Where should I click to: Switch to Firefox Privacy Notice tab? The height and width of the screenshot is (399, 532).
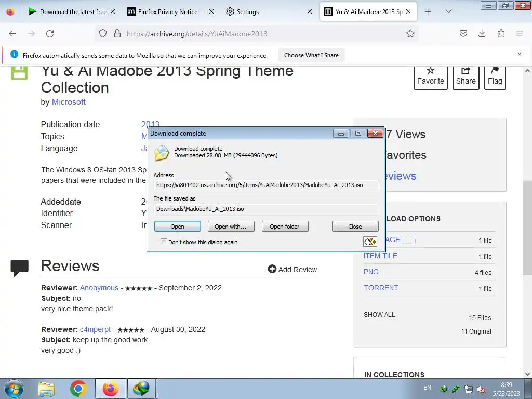170,12
